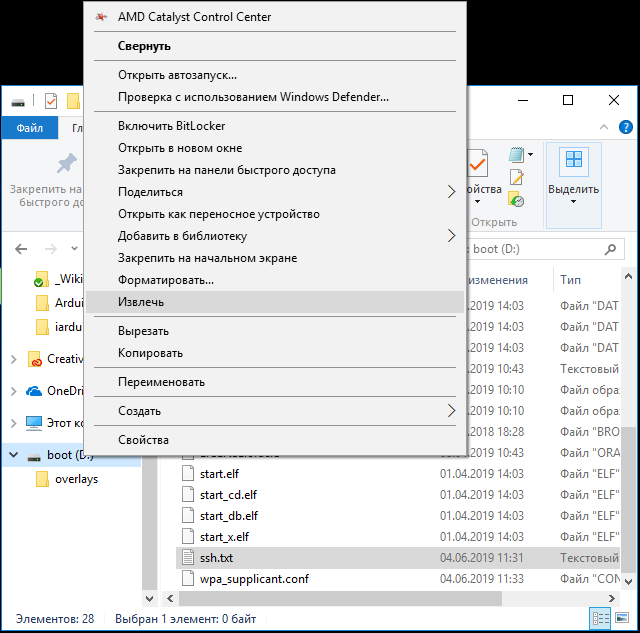Image resolution: width=640 pixels, height=633 pixels.
Task: Select the Ardui folder in tree
Action: coord(69,303)
